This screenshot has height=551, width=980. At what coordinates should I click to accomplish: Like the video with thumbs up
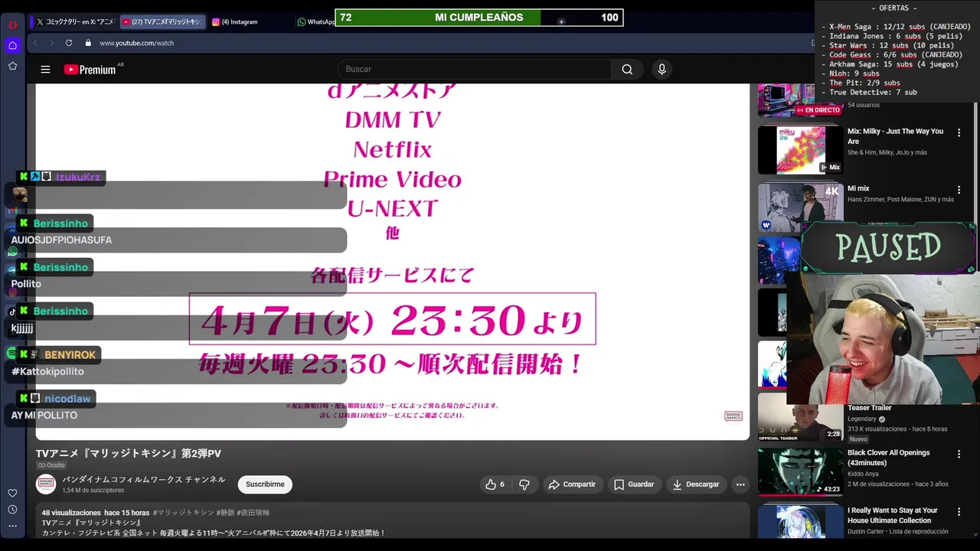click(x=496, y=484)
